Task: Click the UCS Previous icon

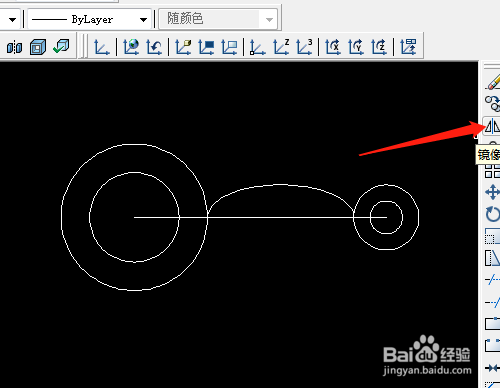Action: pyautogui.click(x=154, y=47)
